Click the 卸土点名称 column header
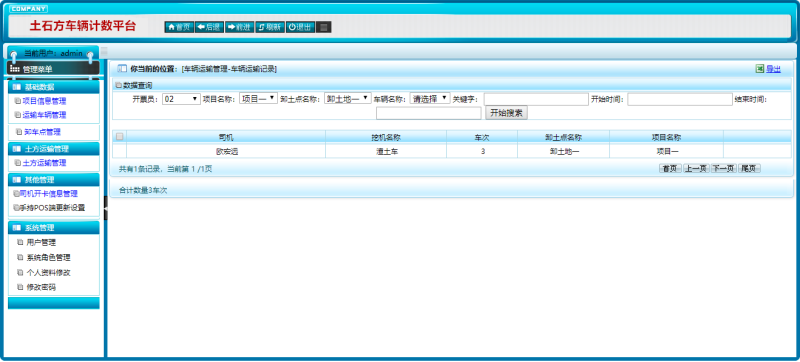 pos(563,137)
